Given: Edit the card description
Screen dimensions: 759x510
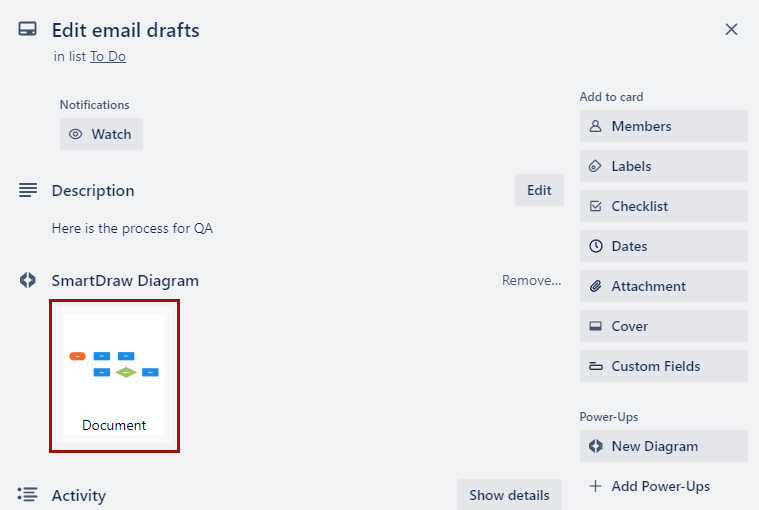Looking at the screenshot, I should click(539, 190).
